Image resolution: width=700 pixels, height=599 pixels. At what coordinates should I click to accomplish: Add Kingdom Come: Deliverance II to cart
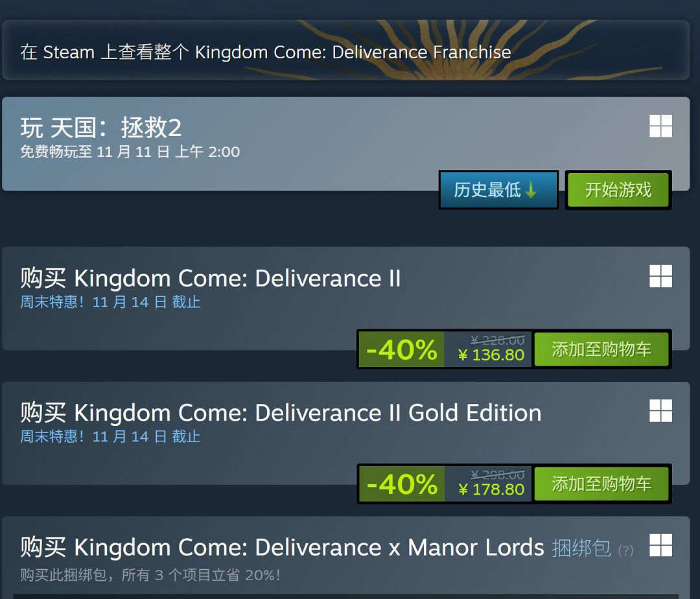(x=601, y=349)
